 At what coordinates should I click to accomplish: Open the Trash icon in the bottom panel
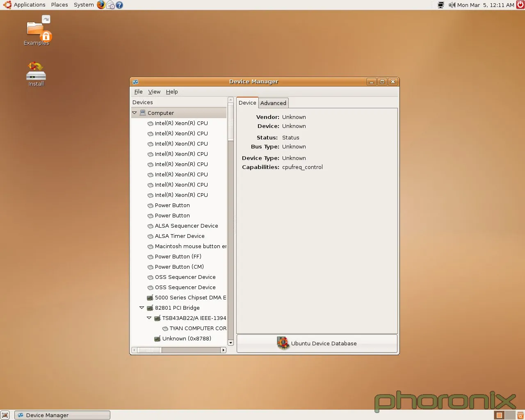(x=520, y=415)
